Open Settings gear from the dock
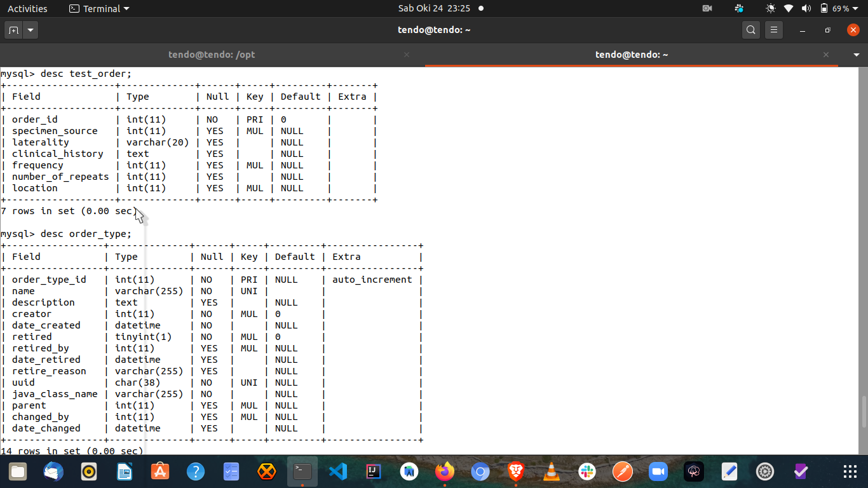This screenshot has width=868, height=488. 765,471
